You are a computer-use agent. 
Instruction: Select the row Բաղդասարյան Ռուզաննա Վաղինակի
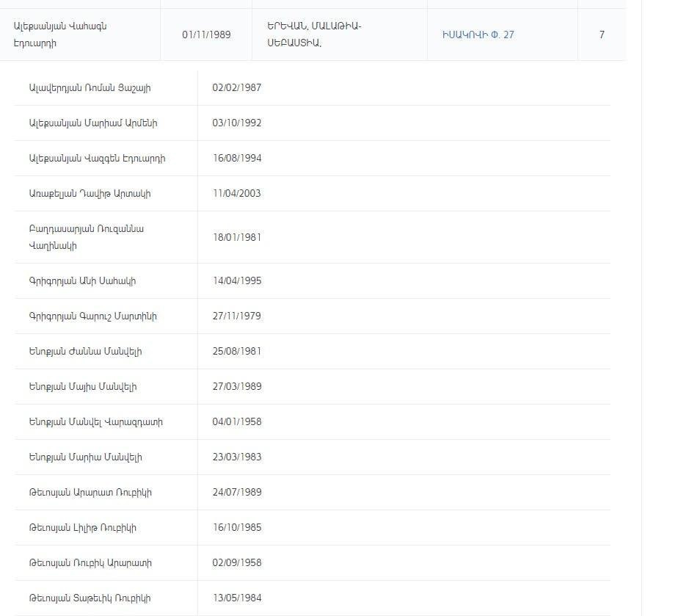(313, 237)
